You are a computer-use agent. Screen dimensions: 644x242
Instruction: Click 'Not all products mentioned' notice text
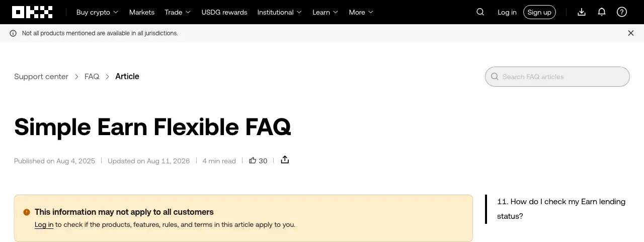point(100,33)
